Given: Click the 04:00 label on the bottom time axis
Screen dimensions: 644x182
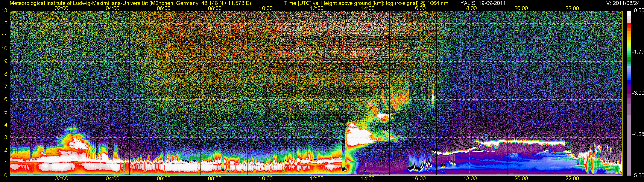Looking at the screenshot, I should [x=112, y=179].
